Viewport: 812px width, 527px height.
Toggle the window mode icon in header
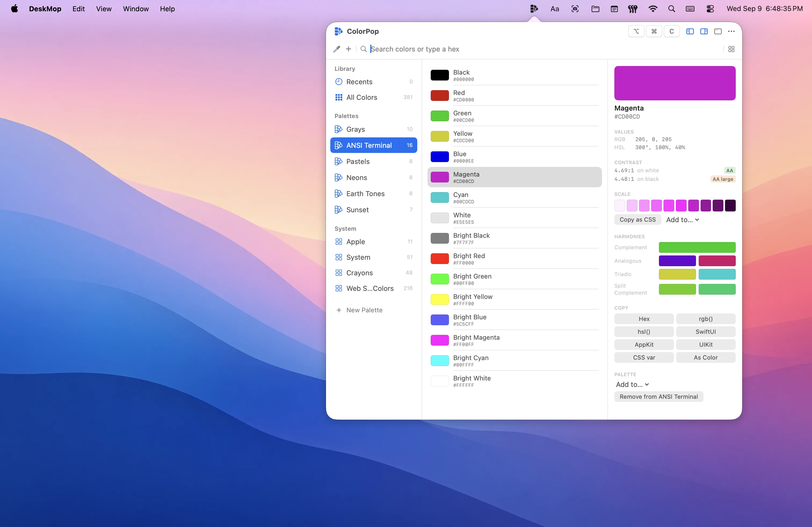click(717, 31)
